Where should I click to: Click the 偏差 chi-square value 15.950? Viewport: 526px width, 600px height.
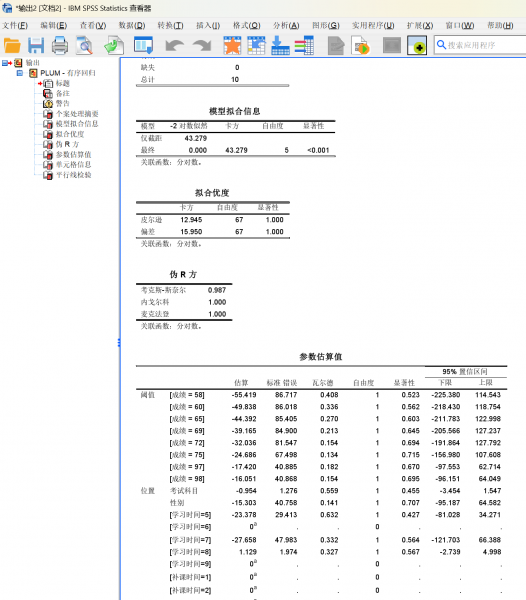191,232
